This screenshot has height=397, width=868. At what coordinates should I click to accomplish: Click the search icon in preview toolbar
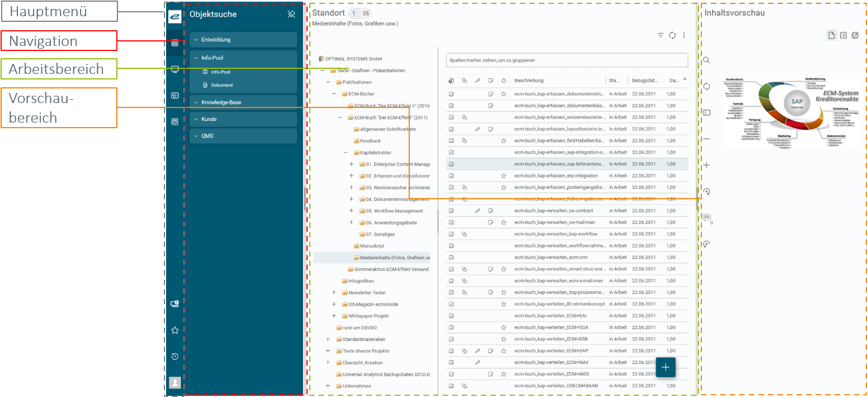[x=706, y=60]
